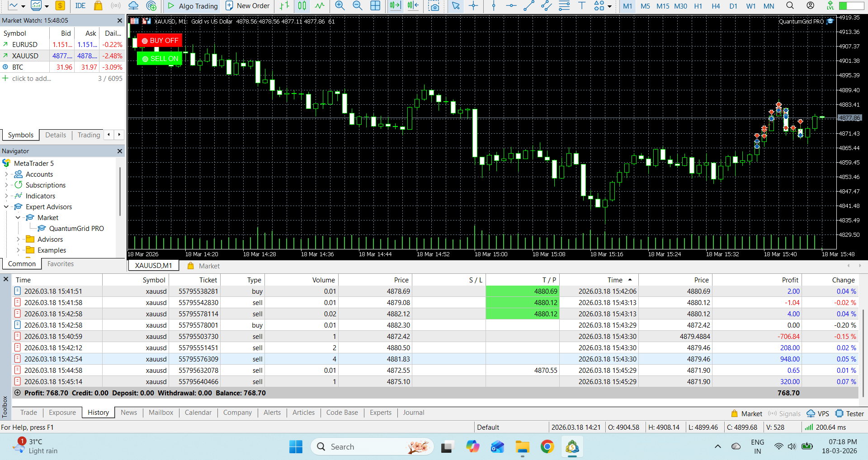Click the LVL depth level icon
868x460 pixels.
coord(830,6)
